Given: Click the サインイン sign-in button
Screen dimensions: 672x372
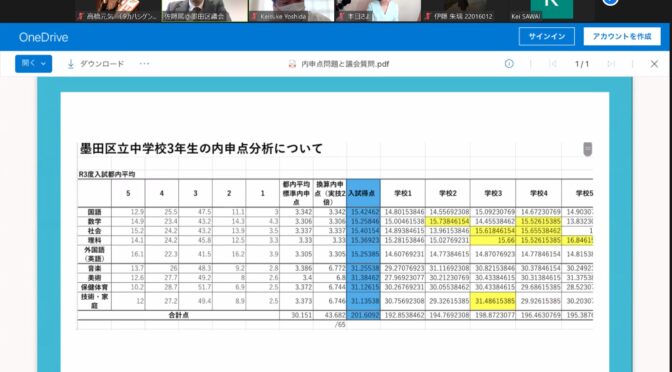Looking at the screenshot, I should [546, 36].
